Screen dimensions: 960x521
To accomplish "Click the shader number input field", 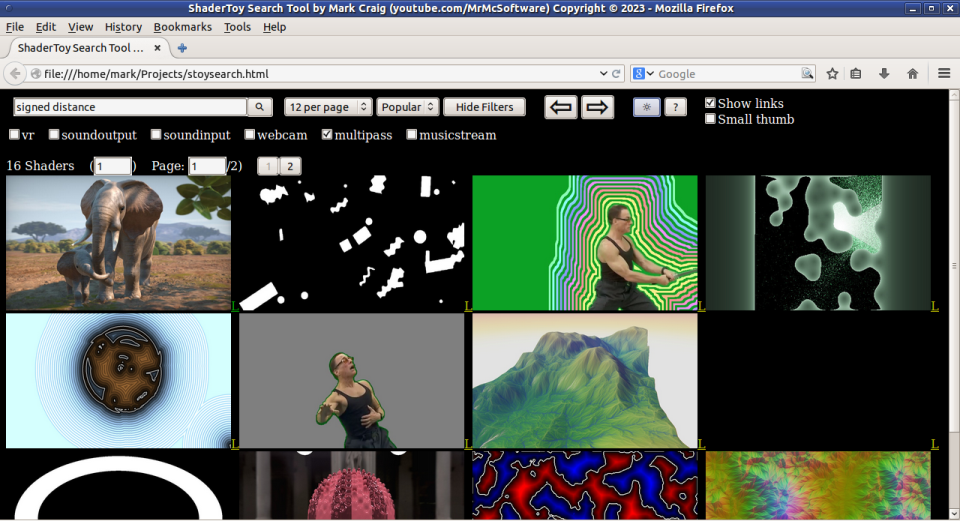I will click(113, 166).
